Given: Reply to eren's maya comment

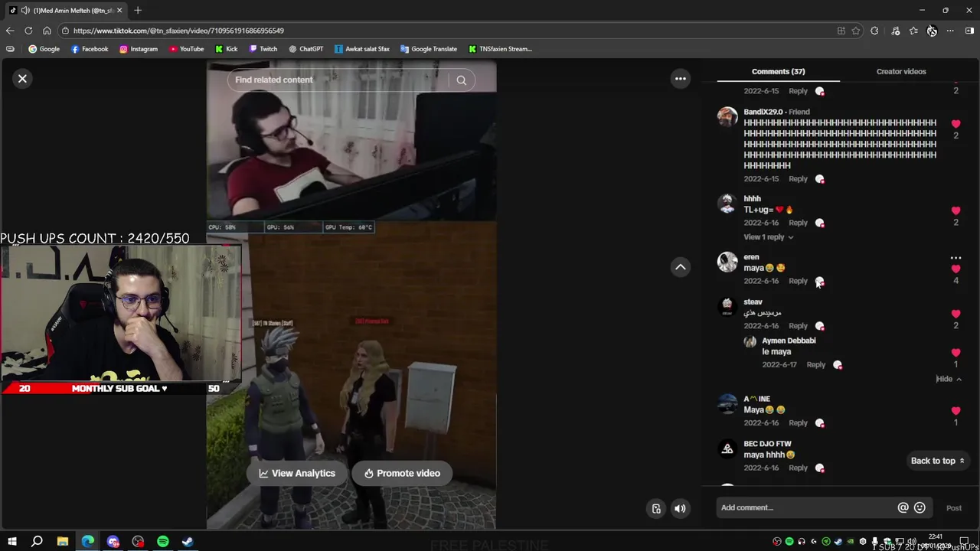Looking at the screenshot, I should point(798,281).
